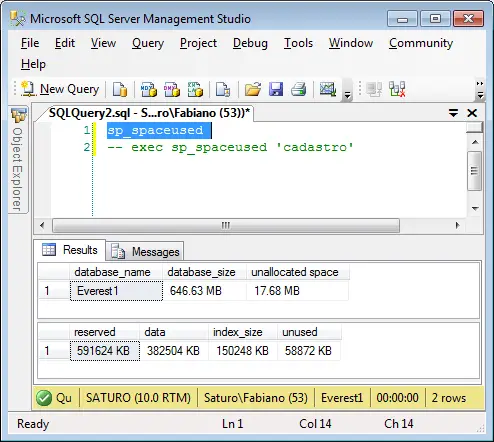Select the 17.68 MB cell
Viewport: 494px width, 442px height.
[298, 291]
